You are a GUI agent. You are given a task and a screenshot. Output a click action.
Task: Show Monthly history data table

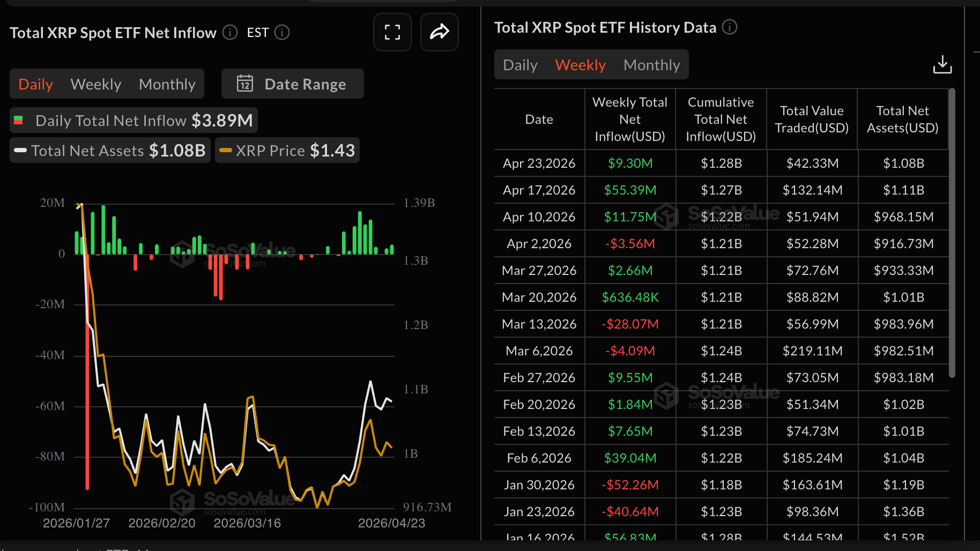(x=651, y=65)
